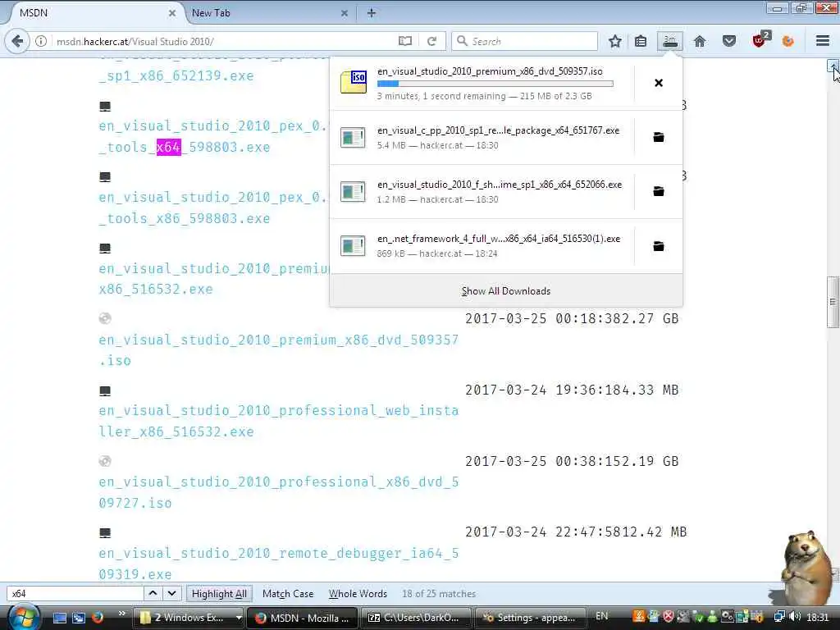
Task: Click the iso download progress bar
Action: tap(495, 84)
